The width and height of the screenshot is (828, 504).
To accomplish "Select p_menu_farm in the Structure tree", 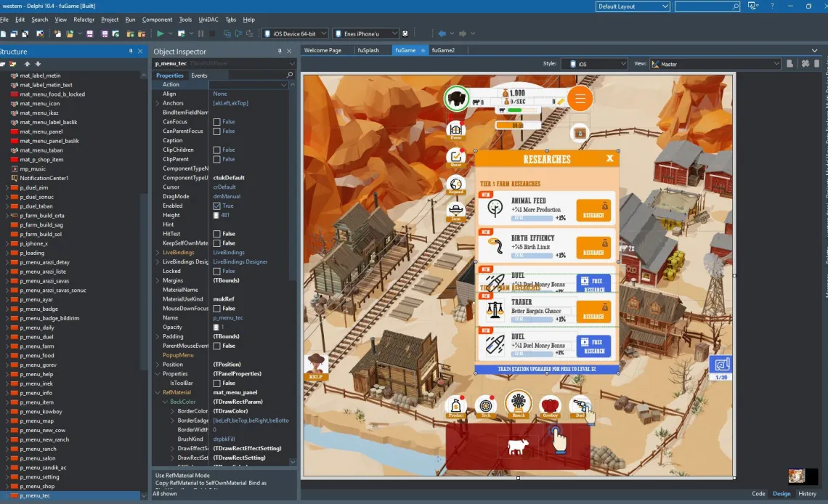I will (37, 346).
